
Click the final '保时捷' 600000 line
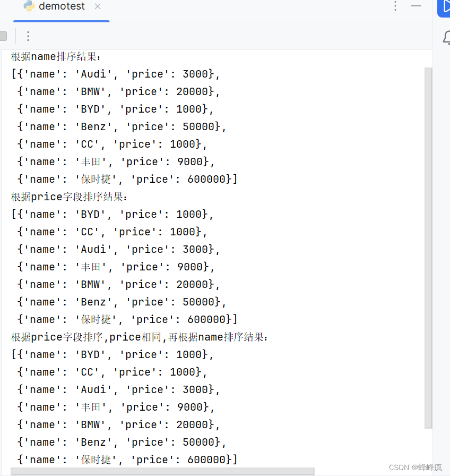[127, 460]
